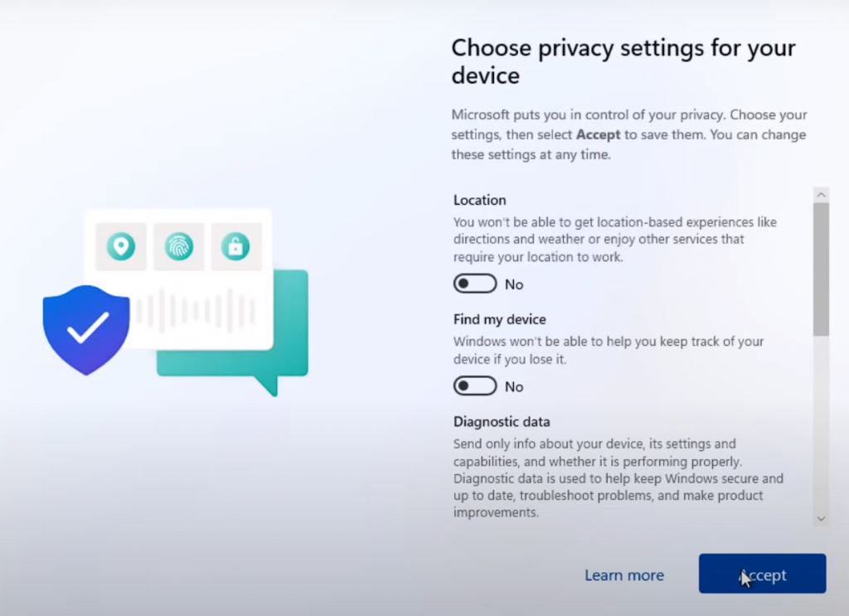Click the scrollbar down arrow
849x616 pixels.
[x=821, y=518]
